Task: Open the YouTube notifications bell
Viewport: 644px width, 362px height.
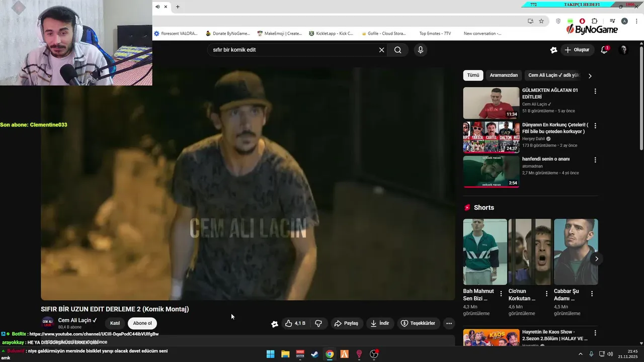Action: (x=604, y=50)
